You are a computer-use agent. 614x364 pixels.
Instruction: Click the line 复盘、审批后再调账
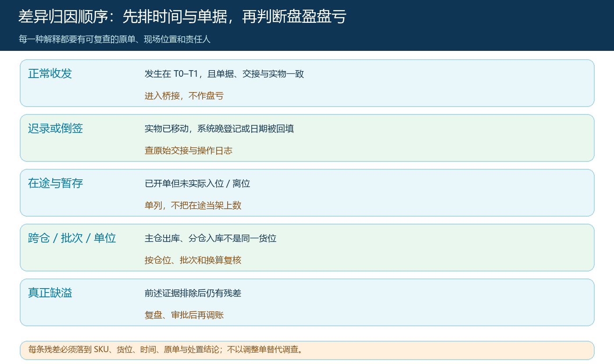point(184,315)
